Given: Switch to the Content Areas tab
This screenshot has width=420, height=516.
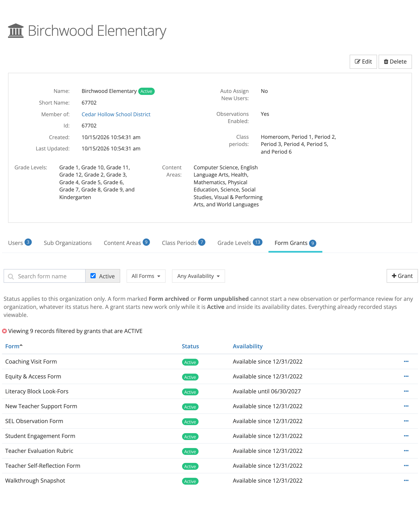Looking at the screenshot, I should pyautogui.click(x=127, y=243).
